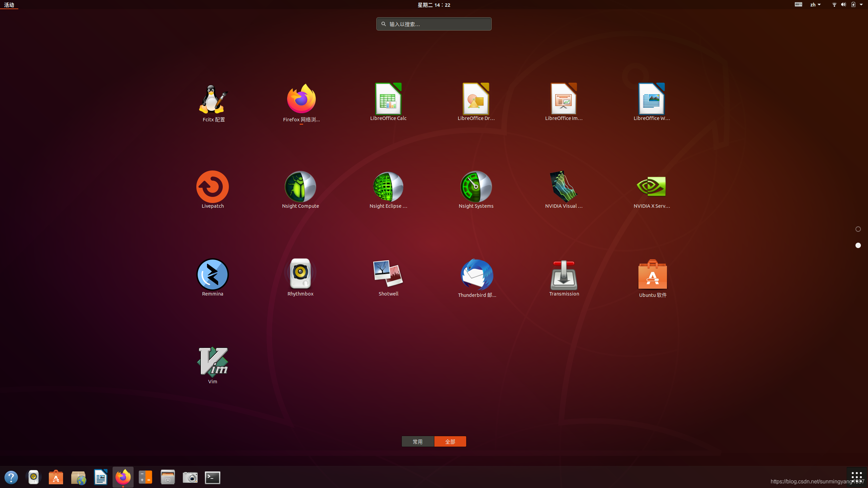Viewport: 868px width, 488px height.
Task: Open Thunderbird mail app
Action: pos(477,275)
